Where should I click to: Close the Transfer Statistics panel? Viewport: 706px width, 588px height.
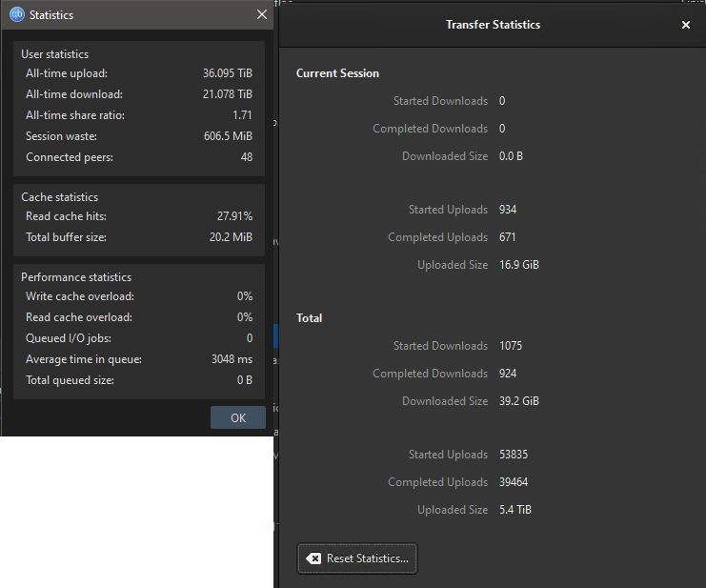(686, 25)
